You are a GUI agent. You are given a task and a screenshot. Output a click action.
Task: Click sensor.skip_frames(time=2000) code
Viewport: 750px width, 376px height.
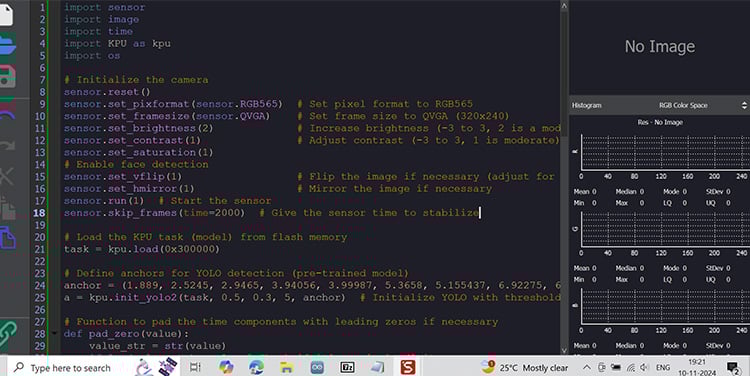[x=154, y=213]
